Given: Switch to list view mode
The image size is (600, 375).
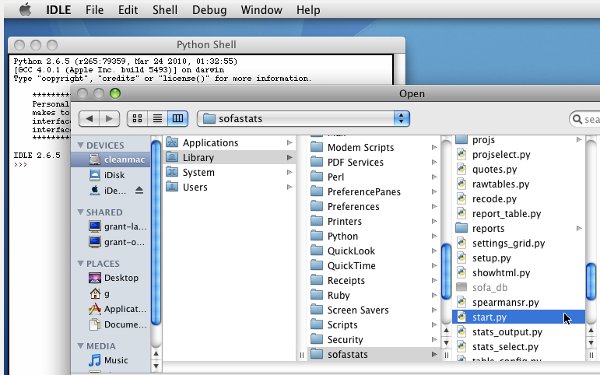Looking at the screenshot, I should point(157,118).
